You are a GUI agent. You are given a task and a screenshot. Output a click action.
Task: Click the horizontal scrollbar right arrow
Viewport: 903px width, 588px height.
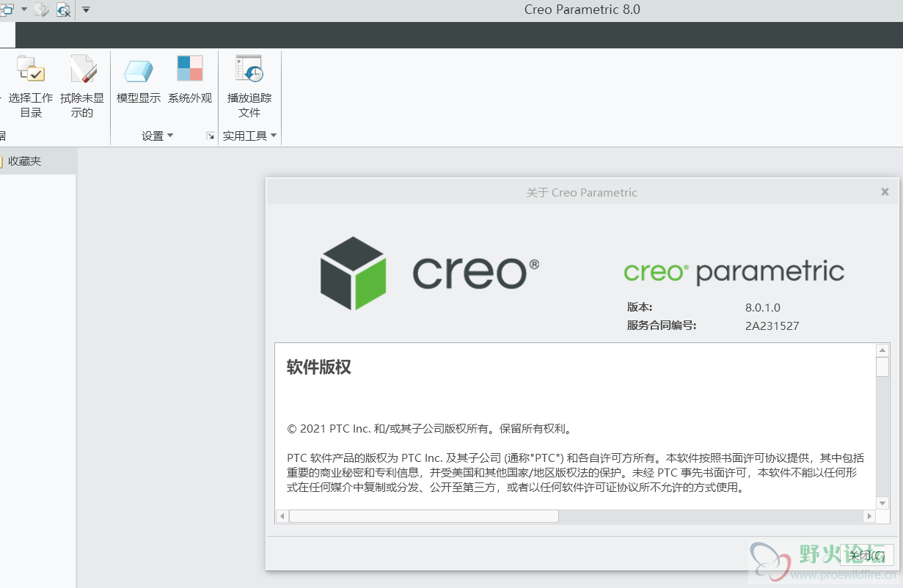(869, 516)
